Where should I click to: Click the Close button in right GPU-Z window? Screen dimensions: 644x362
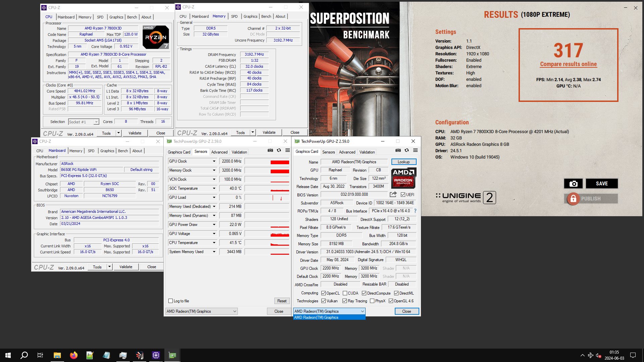click(x=407, y=311)
